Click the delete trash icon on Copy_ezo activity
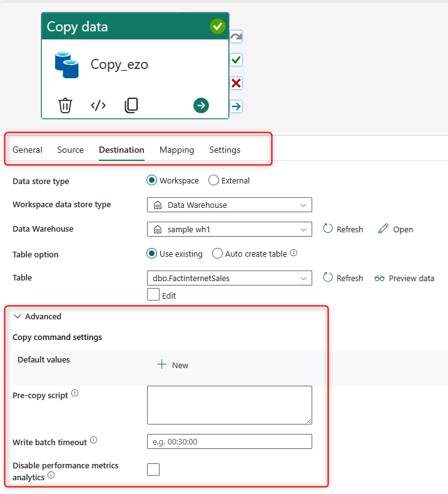The image size is (448, 494). (65, 105)
